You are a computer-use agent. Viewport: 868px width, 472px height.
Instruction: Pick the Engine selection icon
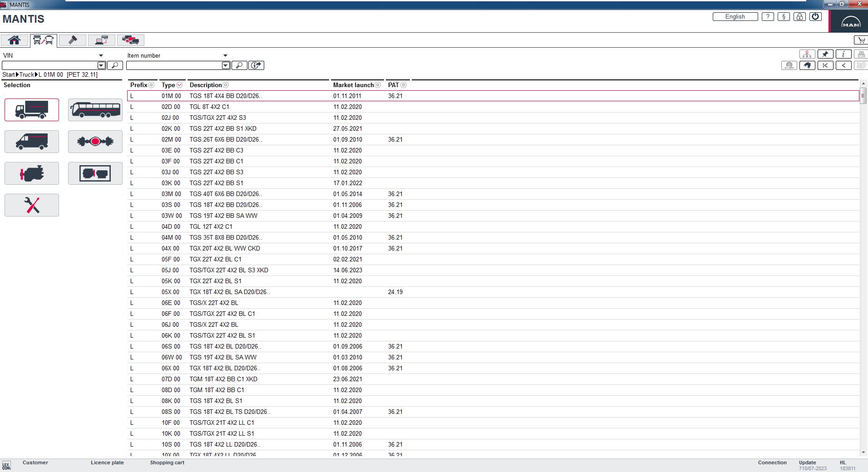click(x=31, y=173)
